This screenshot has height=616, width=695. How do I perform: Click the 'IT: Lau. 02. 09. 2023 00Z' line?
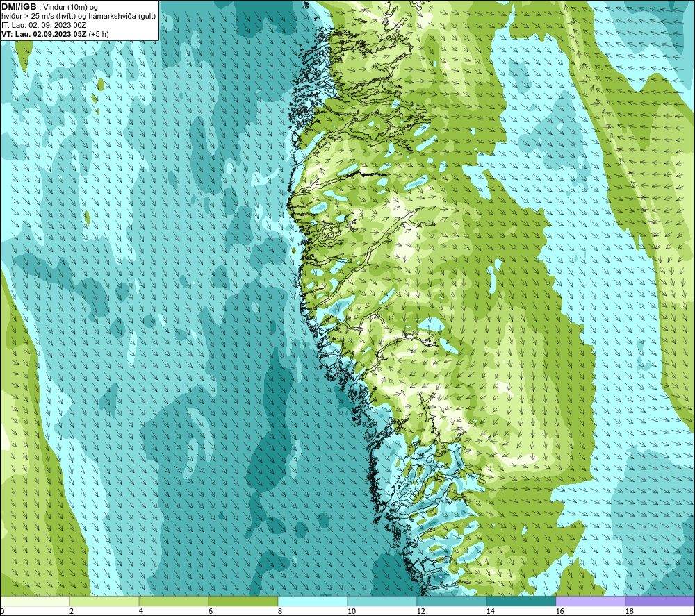(44, 25)
